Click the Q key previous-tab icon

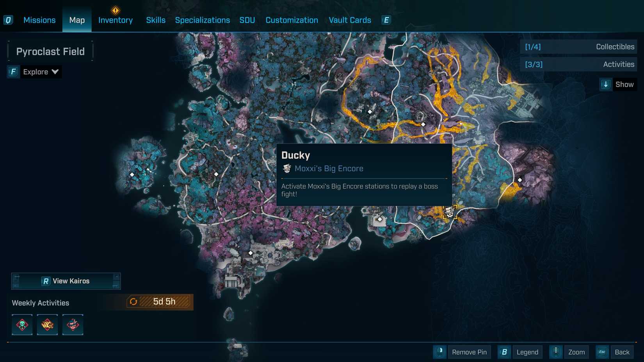click(8, 20)
